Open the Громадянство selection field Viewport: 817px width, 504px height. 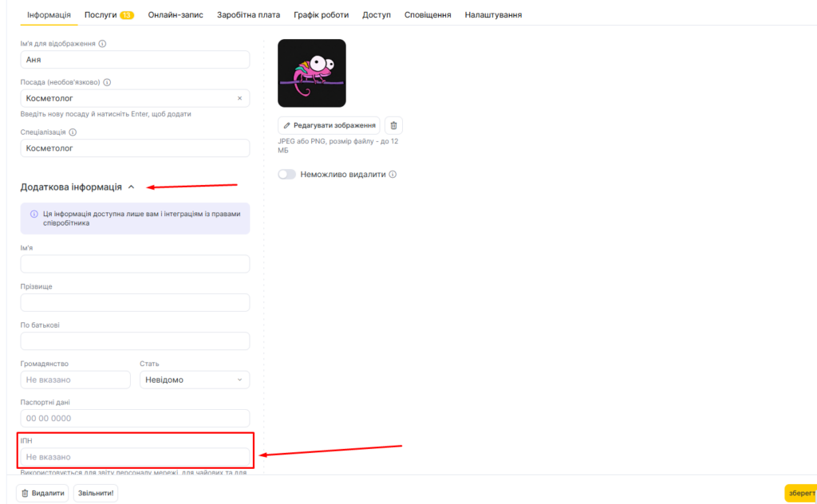[x=75, y=380]
